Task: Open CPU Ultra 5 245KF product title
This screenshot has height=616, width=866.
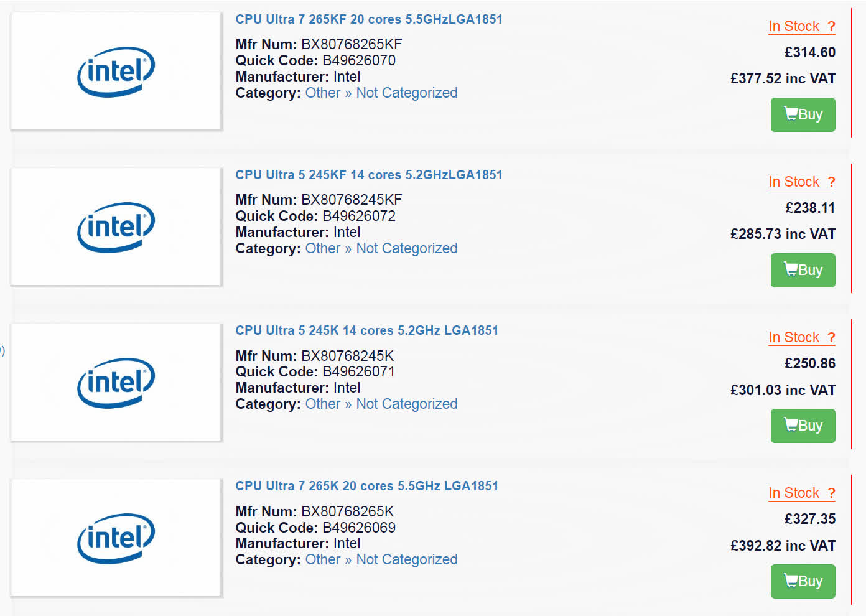Action: point(368,175)
